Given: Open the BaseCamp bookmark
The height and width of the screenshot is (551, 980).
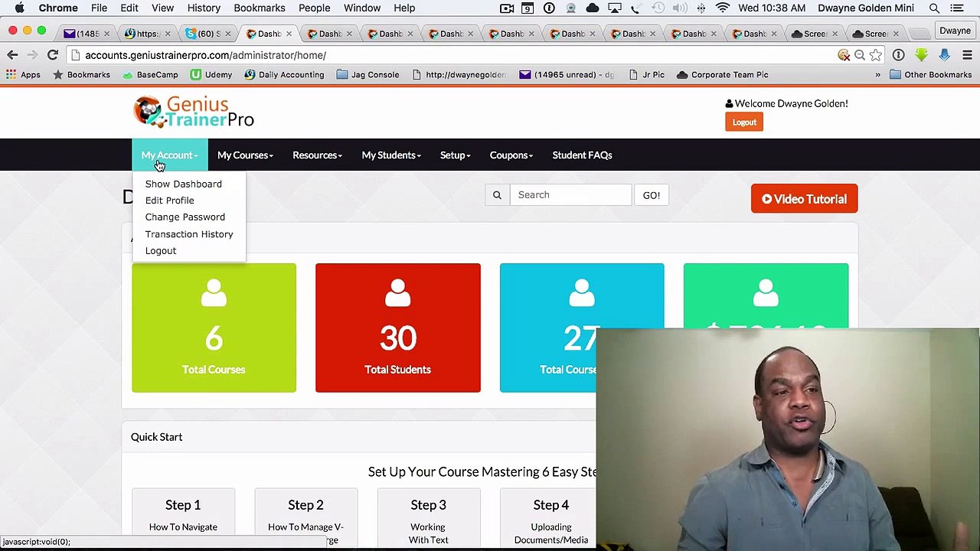Looking at the screenshot, I should coord(150,74).
